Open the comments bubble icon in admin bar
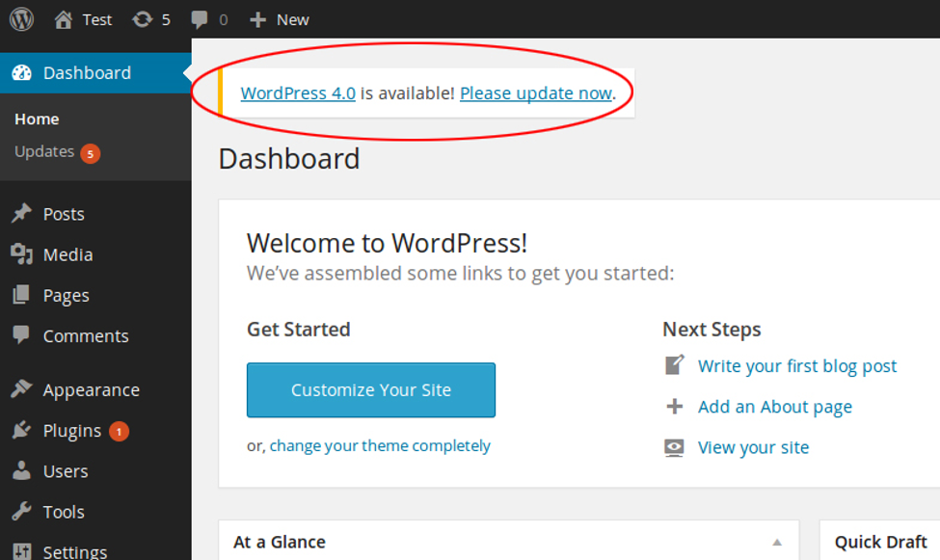Image resolution: width=940 pixels, height=560 pixels. (x=199, y=20)
